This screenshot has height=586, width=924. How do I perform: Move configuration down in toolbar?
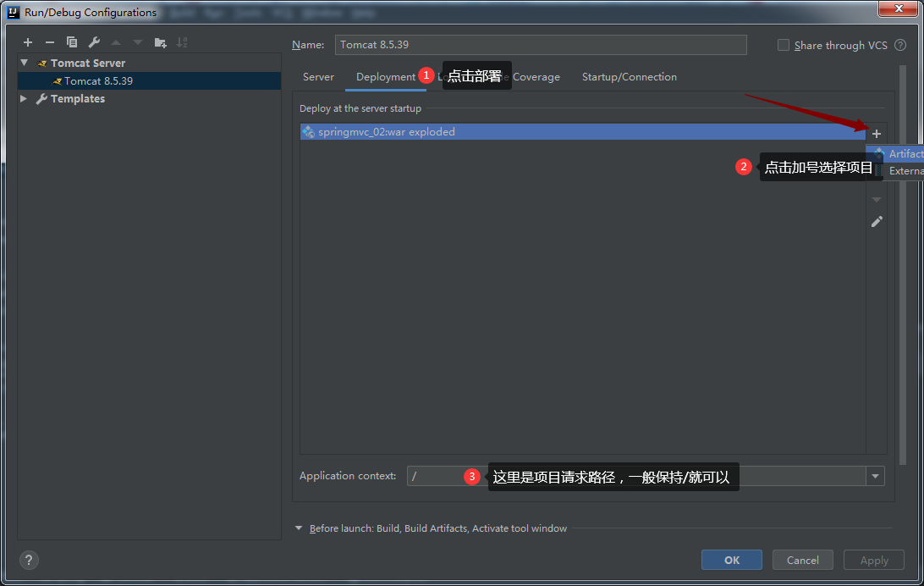pos(138,42)
